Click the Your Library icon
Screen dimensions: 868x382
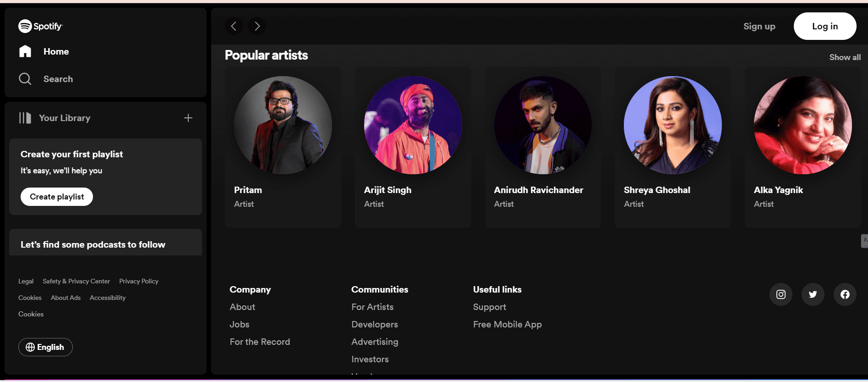pyautogui.click(x=25, y=118)
